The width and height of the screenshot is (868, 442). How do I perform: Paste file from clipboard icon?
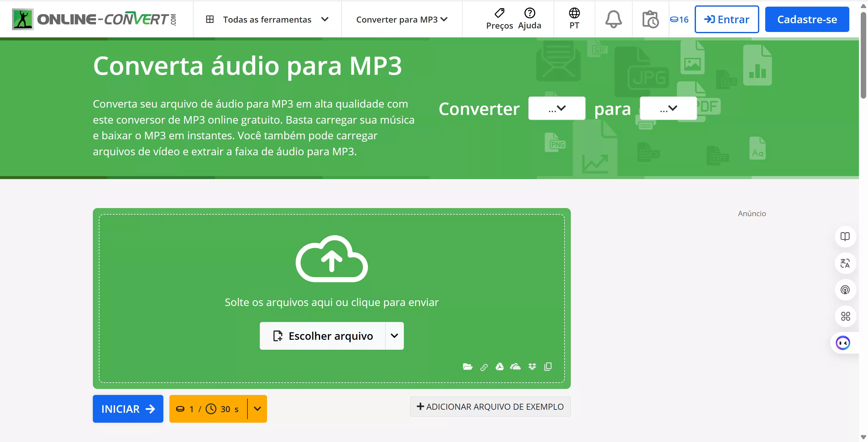(548, 367)
